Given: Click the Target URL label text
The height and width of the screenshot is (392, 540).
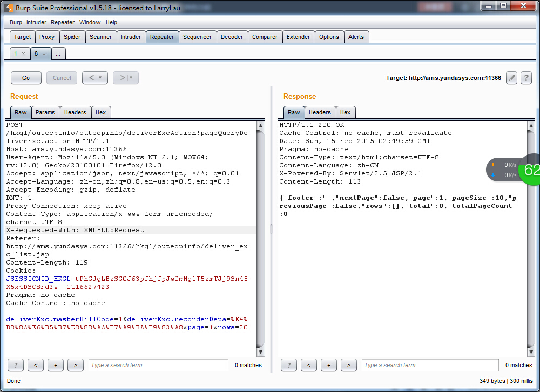Looking at the screenshot, I should 443,78.
